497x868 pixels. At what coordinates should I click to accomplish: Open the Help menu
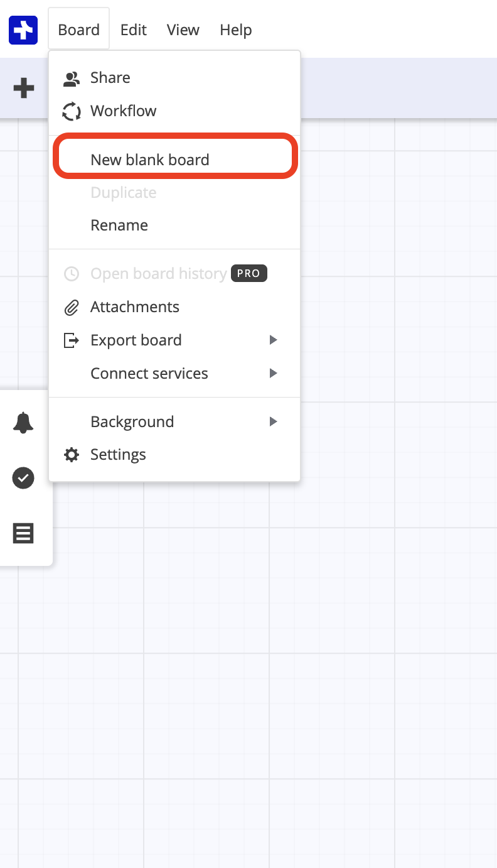coord(235,30)
